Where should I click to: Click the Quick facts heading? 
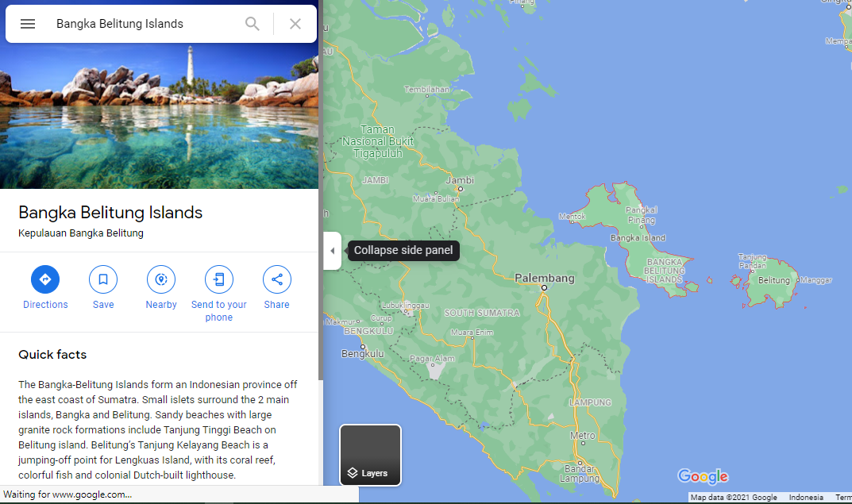(52, 355)
